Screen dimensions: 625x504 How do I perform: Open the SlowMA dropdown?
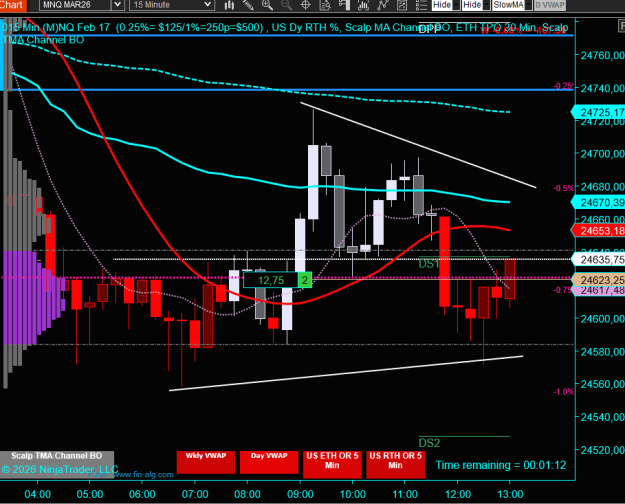(x=512, y=5)
